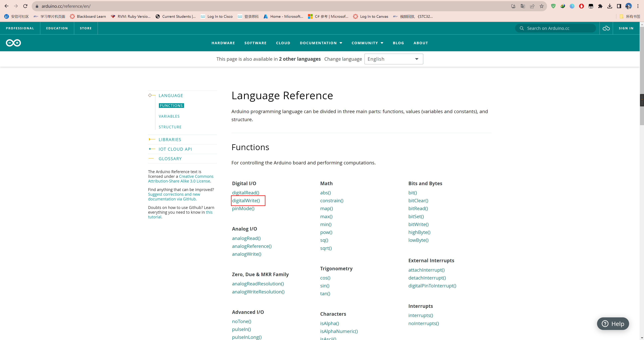This screenshot has width=644, height=340.
Task: Open the Cloud nav item
Action: click(283, 43)
